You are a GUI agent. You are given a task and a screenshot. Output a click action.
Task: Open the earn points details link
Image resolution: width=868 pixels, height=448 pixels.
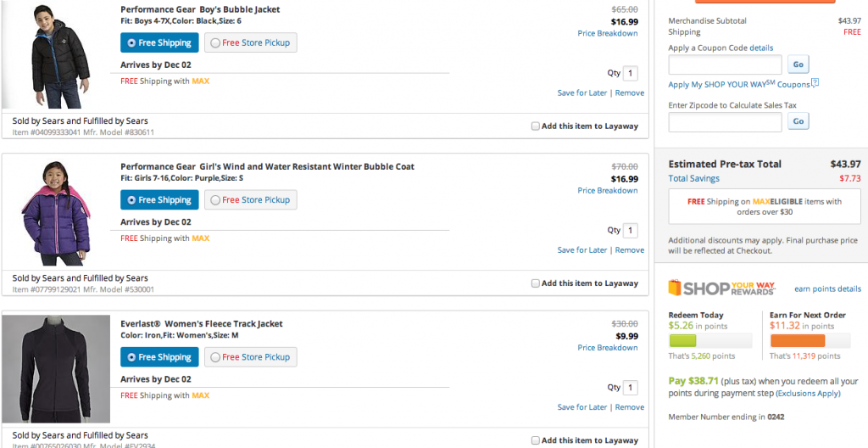click(x=827, y=289)
